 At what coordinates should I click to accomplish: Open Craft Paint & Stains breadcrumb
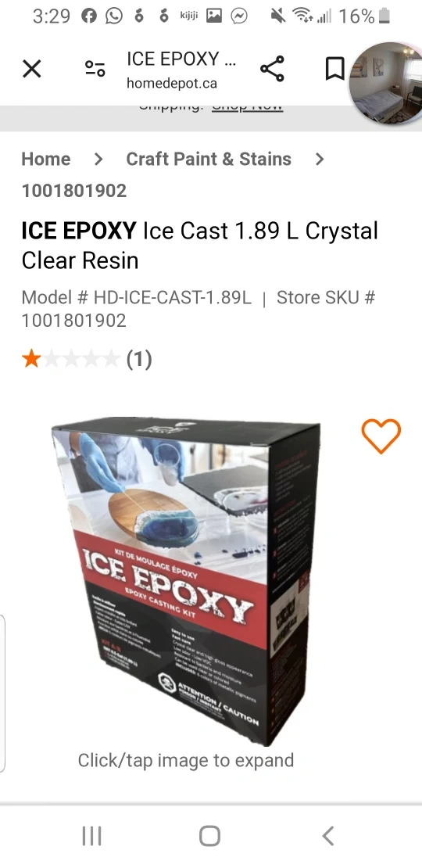209,159
